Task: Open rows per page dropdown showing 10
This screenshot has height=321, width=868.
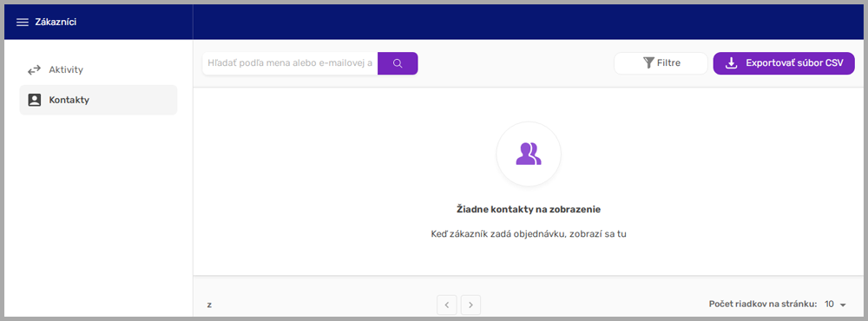Action: point(836,305)
